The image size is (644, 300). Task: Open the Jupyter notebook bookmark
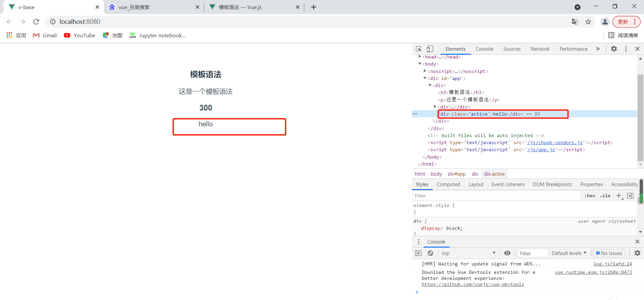(x=157, y=35)
